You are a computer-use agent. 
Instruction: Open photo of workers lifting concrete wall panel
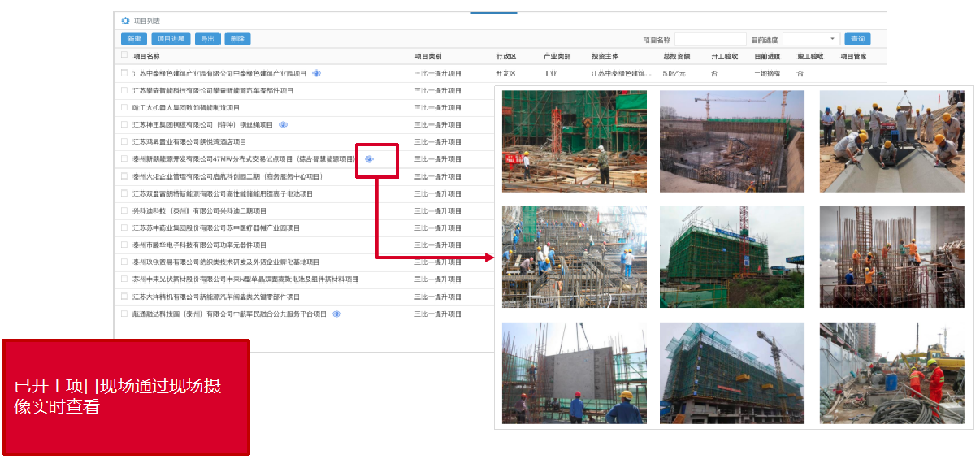click(x=574, y=373)
